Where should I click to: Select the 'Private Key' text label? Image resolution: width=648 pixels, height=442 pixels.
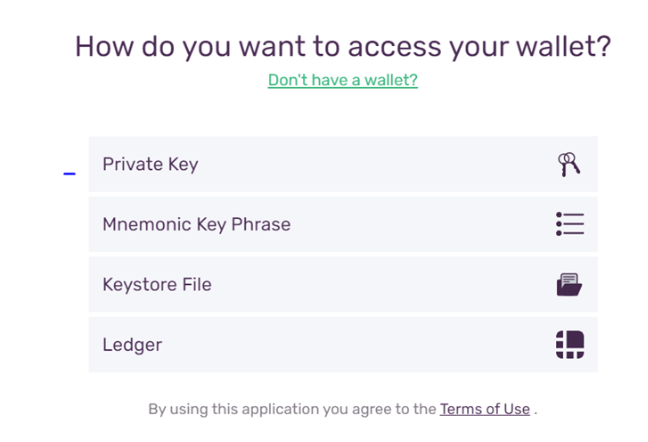tap(150, 164)
